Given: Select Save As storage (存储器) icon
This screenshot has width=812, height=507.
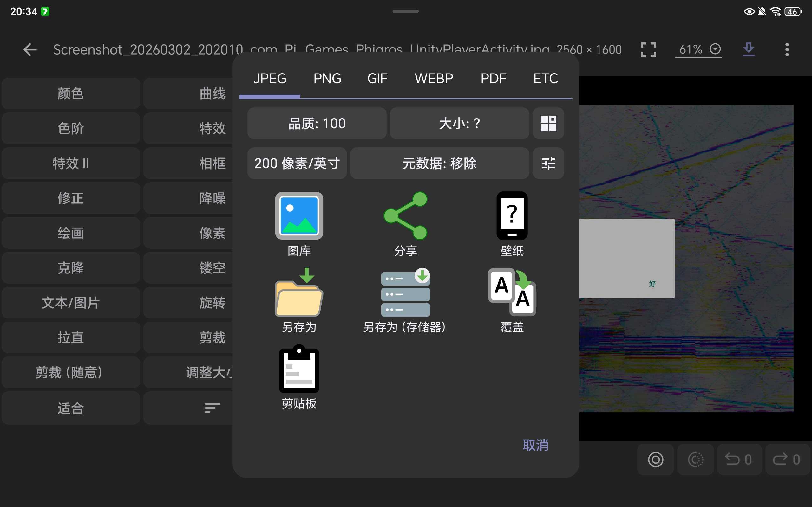Looking at the screenshot, I should (405, 293).
